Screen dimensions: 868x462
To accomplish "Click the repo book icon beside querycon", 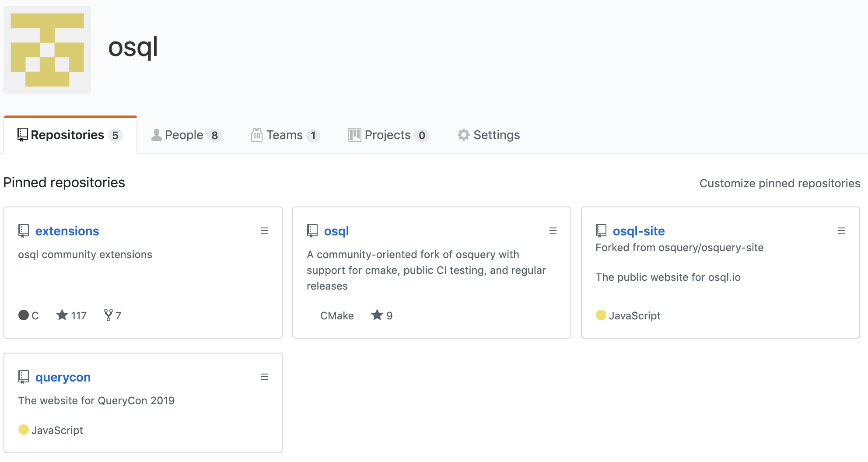I will [24, 377].
